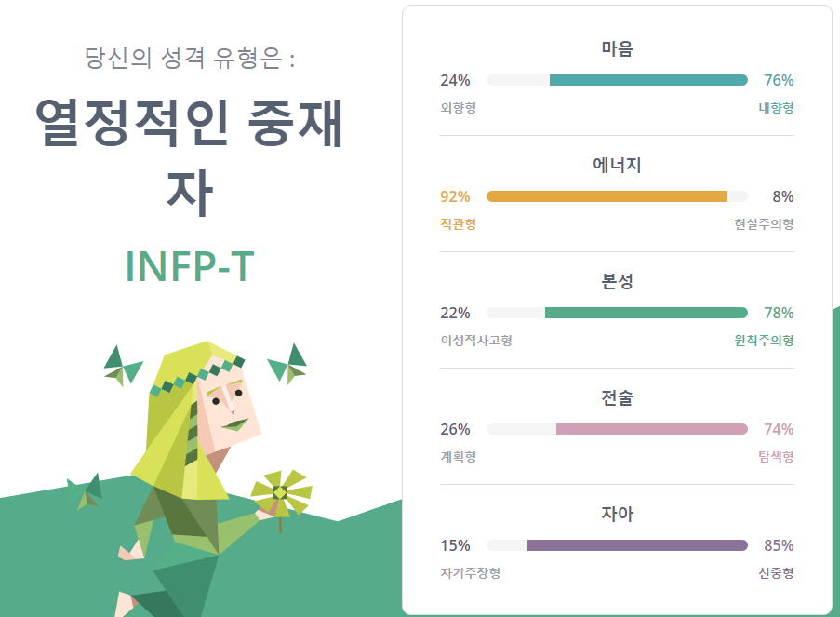Screen dimensions: 840x617
Task: Click the 내향형 label
Action: pyautogui.click(x=776, y=108)
